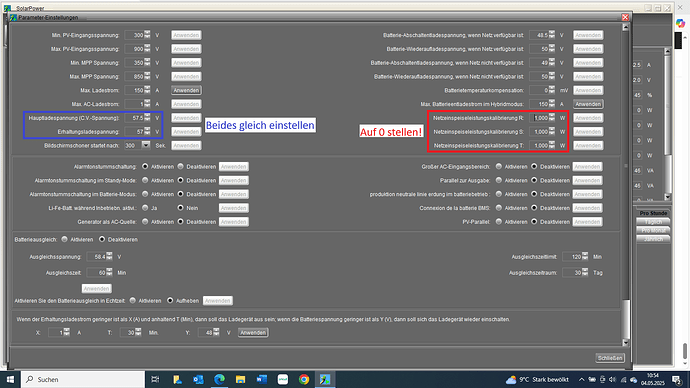The height and width of the screenshot is (388, 690).
Task: Click the dialog's vertical scrollbar up arrow
Action: 626,27
